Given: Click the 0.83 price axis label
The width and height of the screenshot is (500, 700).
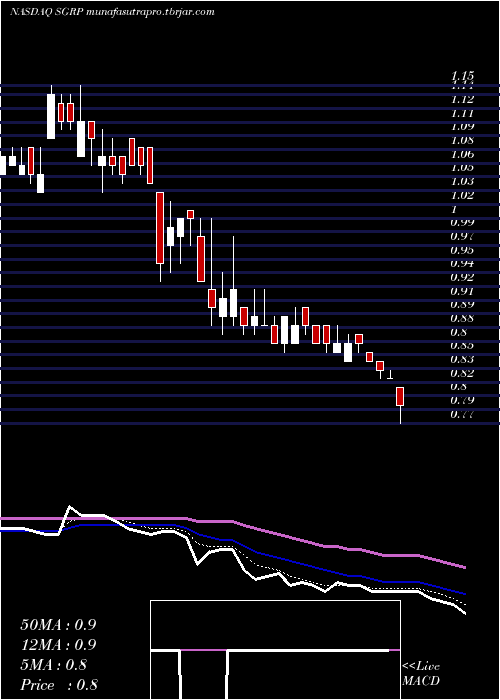Looking at the screenshot, I should tap(462, 359).
